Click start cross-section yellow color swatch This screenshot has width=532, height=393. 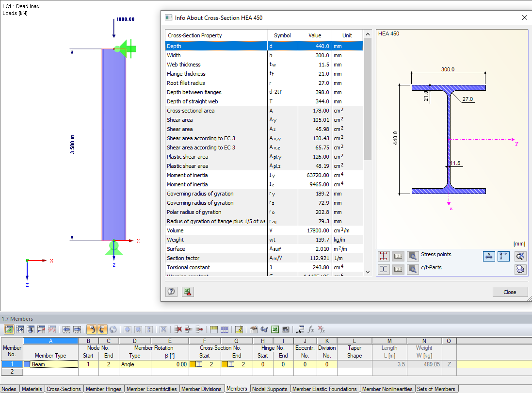pyautogui.click(x=193, y=364)
